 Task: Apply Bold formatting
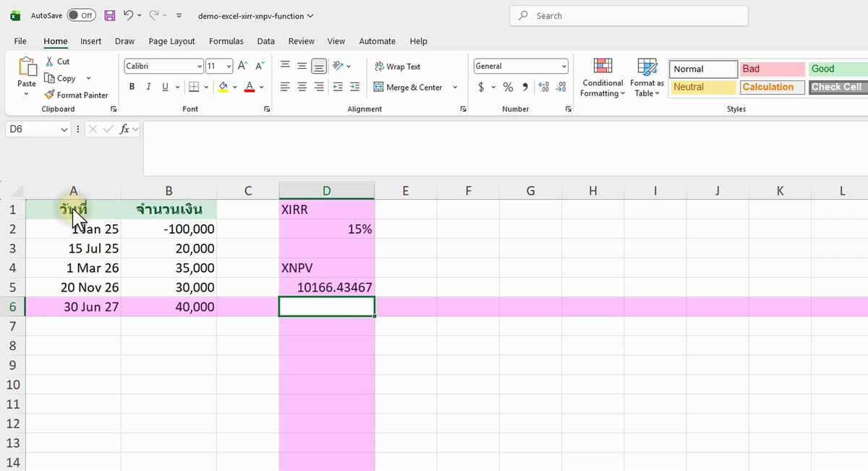click(132, 87)
